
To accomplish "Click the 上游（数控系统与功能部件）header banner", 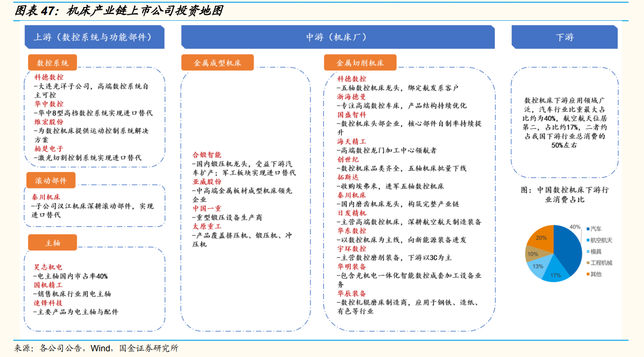I will [94, 37].
